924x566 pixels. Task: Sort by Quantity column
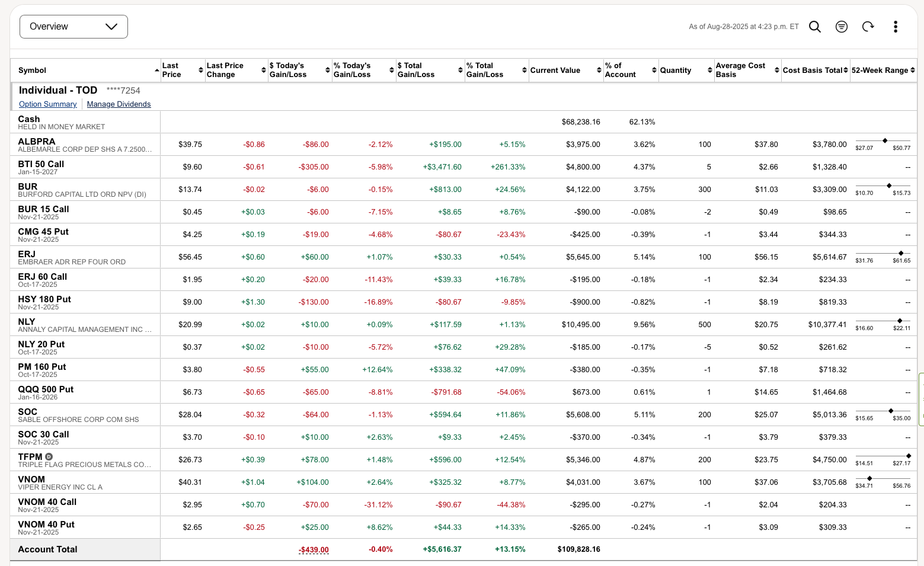[x=686, y=70]
